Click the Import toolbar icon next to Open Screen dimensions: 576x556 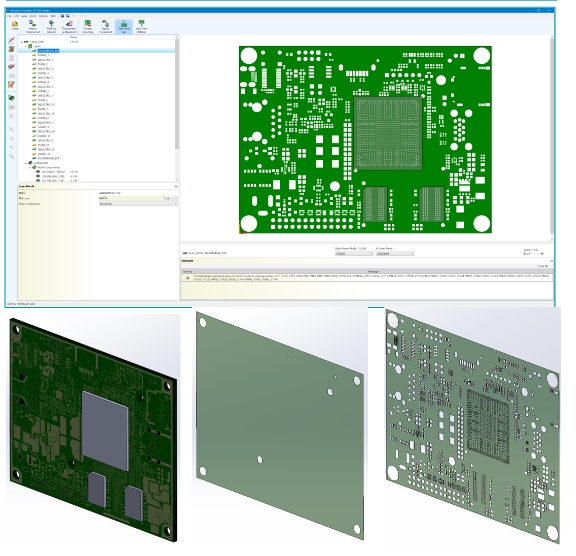[x=32, y=24]
